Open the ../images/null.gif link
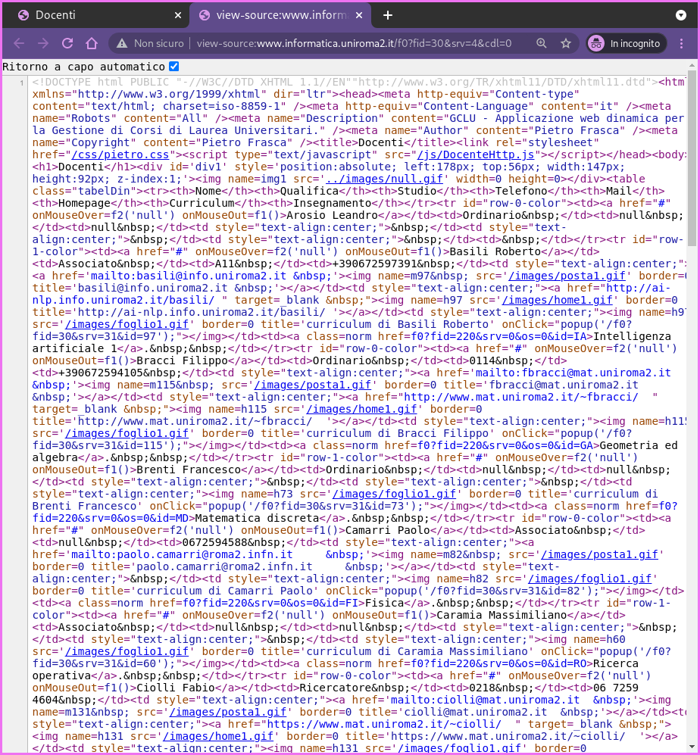The width and height of the screenshot is (700, 755). click(x=384, y=179)
